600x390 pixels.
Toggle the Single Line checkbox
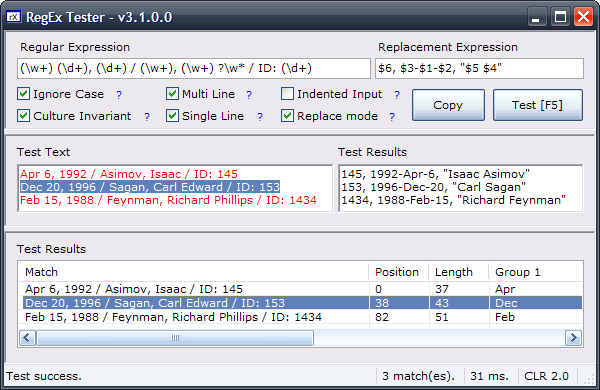[x=173, y=116]
